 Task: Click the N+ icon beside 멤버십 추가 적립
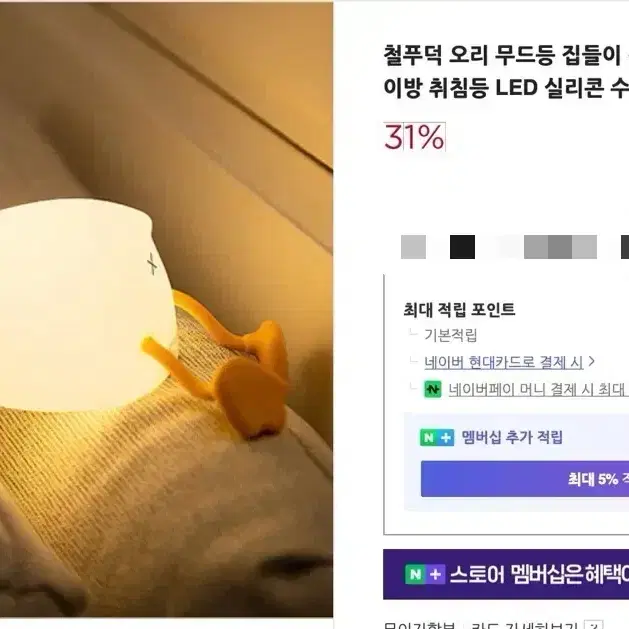coord(437,438)
